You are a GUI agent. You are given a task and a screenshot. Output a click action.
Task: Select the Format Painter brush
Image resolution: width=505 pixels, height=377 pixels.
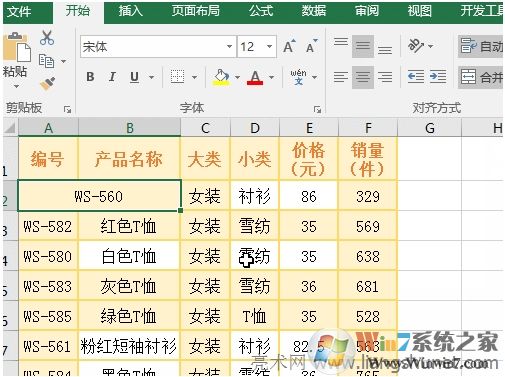(47, 83)
